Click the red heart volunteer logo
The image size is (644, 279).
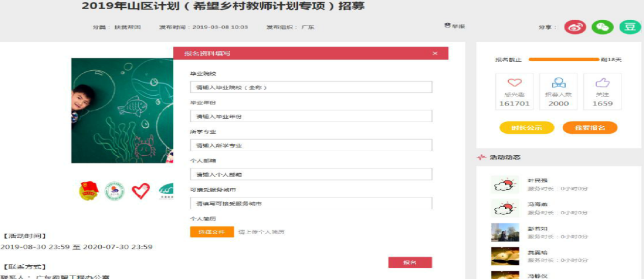click(x=141, y=191)
